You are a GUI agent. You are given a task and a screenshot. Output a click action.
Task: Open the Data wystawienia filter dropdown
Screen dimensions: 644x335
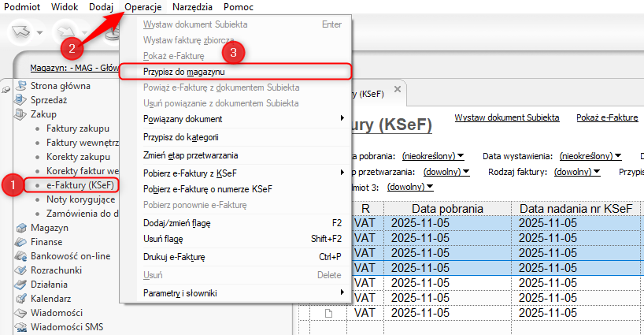(x=591, y=156)
